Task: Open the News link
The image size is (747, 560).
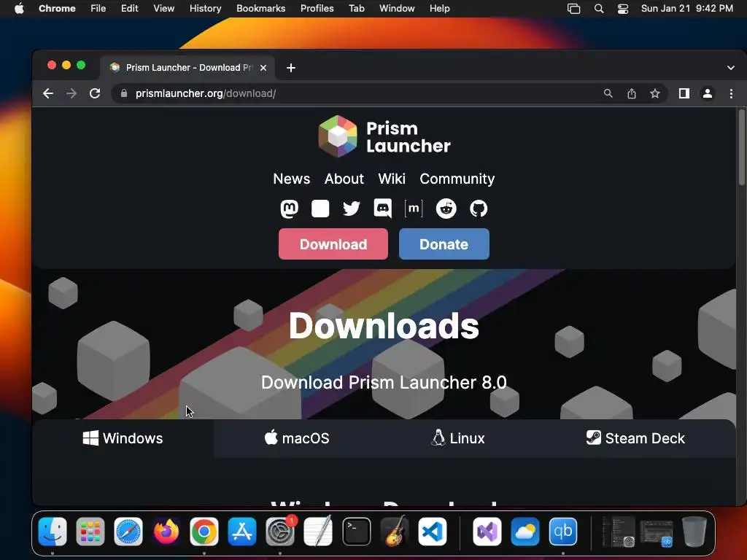Action: coord(292,179)
